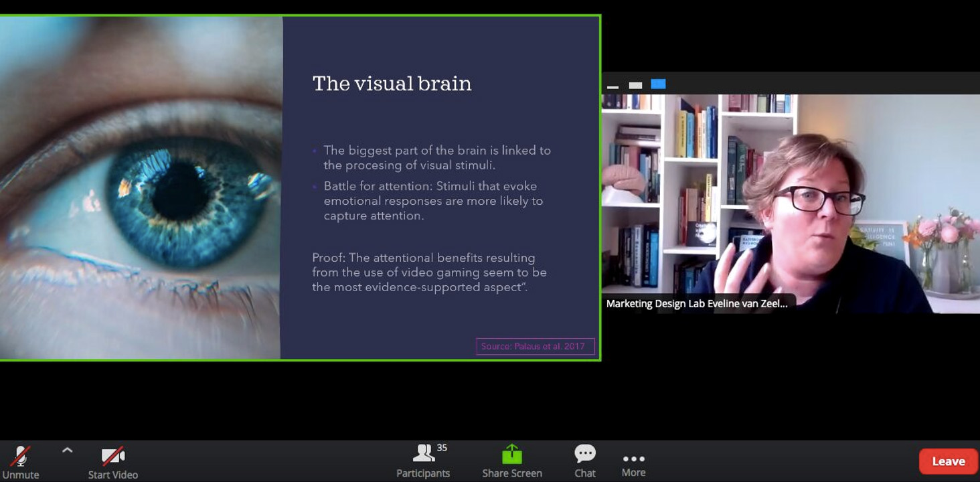Click the 'Battle for attention' bullet text
980x482 pixels.
coord(433,201)
